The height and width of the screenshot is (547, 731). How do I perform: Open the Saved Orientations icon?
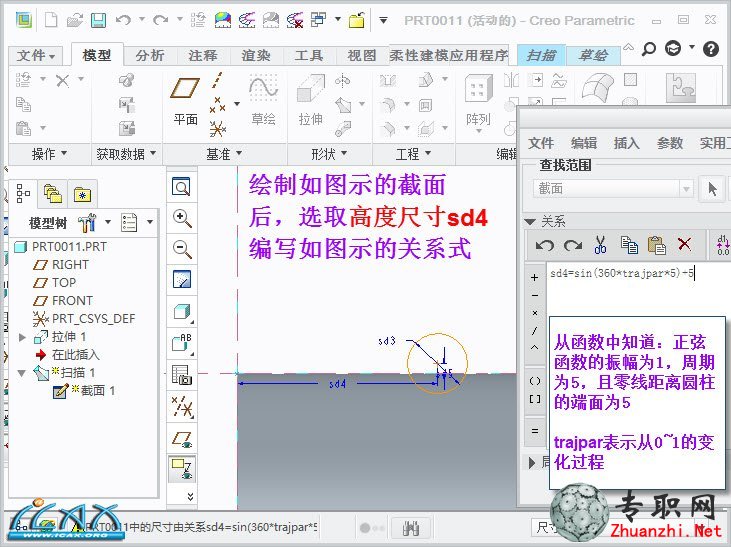pos(182,343)
